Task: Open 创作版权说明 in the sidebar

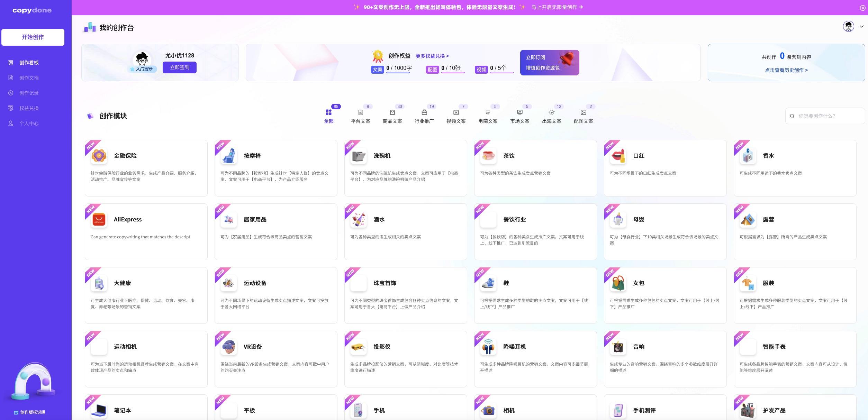Action: [30, 412]
